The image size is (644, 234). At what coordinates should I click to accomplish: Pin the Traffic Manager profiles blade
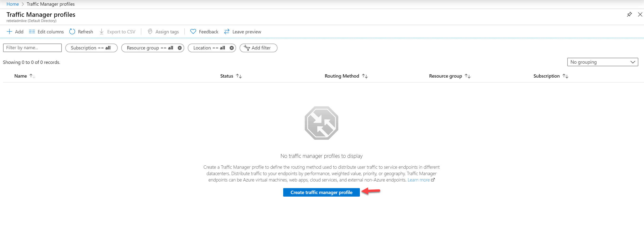click(x=629, y=14)
